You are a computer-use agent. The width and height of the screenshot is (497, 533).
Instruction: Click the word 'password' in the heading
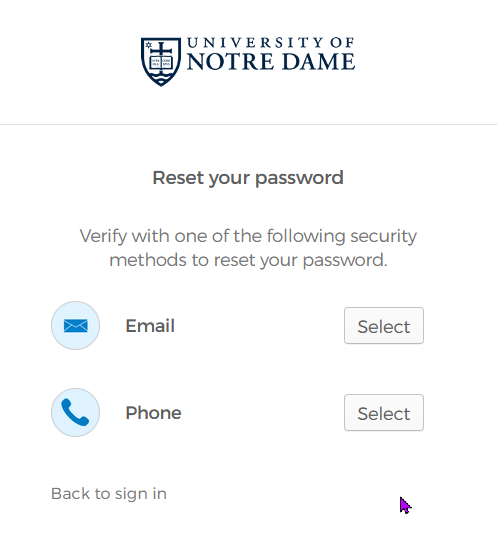point(299,178)
